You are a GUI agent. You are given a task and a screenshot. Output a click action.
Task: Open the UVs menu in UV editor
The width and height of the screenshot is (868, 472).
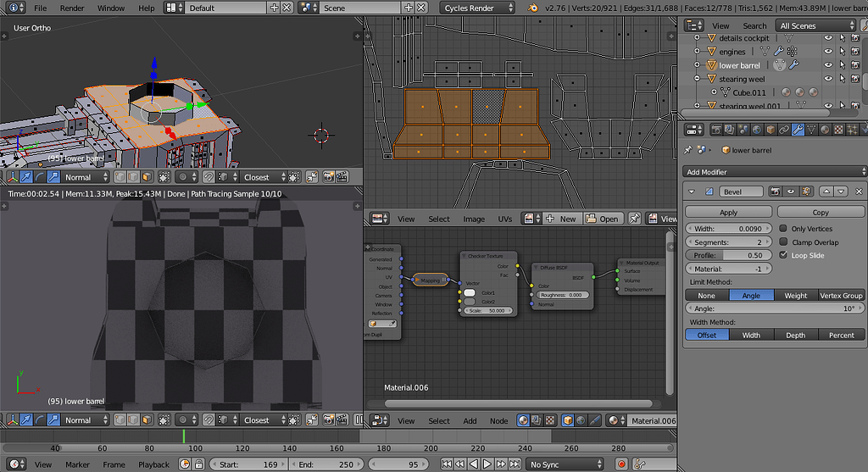pos(505,219)
